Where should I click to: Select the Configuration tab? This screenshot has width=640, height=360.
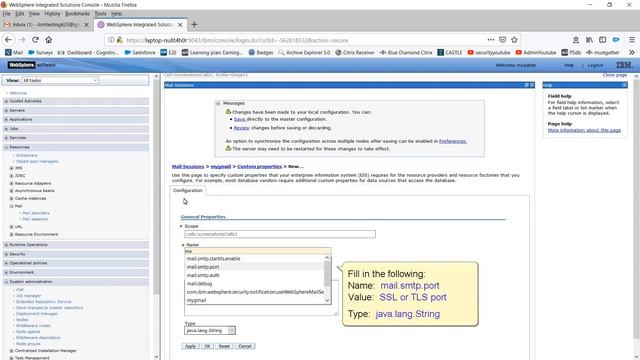[x=188, y=191]
